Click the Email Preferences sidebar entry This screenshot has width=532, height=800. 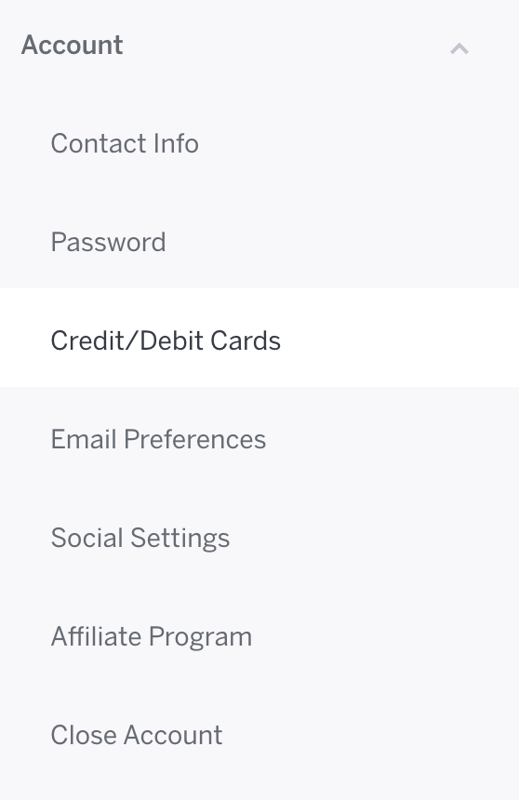(158, 439)
